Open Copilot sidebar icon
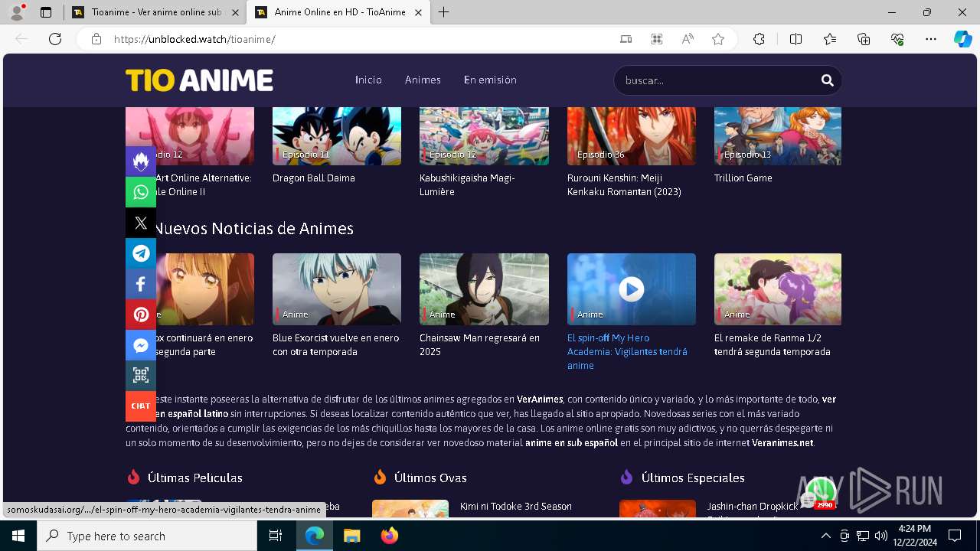This screenshot has width=980, height=551. (962, 39)
